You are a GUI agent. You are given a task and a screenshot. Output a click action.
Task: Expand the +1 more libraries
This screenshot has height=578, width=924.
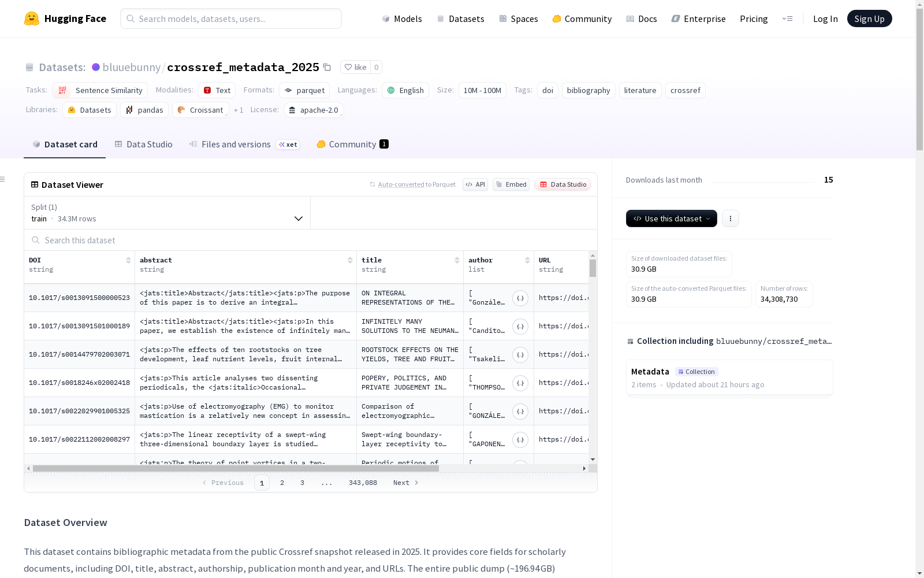(x=239, y=110)
